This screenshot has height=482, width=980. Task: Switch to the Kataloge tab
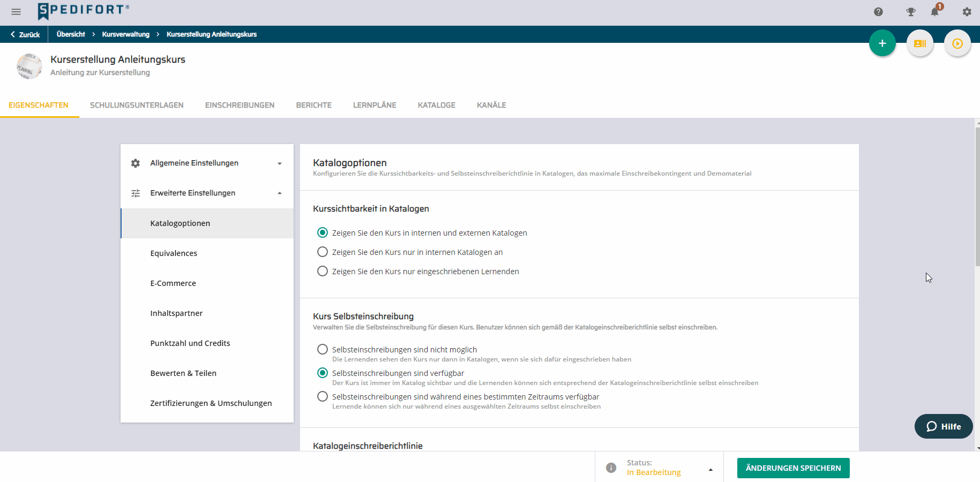tap(437, 105)
